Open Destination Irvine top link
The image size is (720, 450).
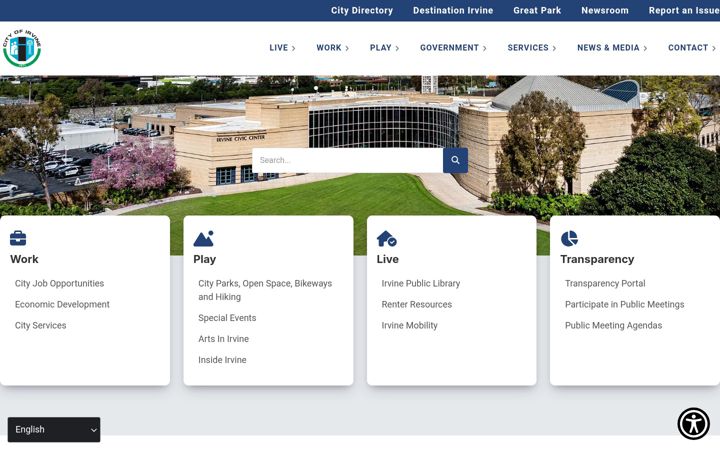tap(453, 11)
